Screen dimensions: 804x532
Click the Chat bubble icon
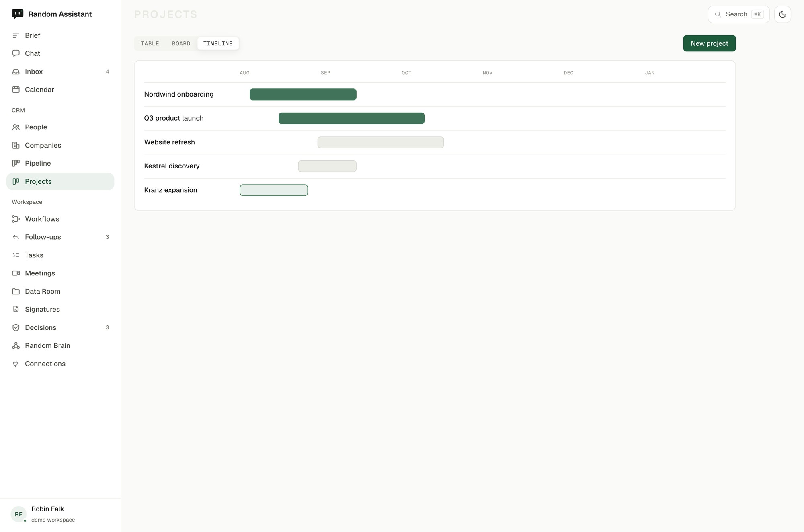(x=16, y=53)
